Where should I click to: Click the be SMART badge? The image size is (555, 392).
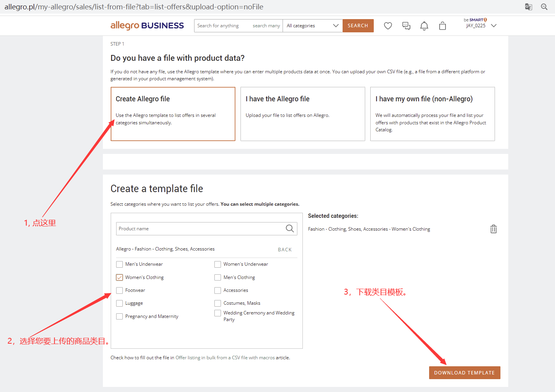coord(475,20)
